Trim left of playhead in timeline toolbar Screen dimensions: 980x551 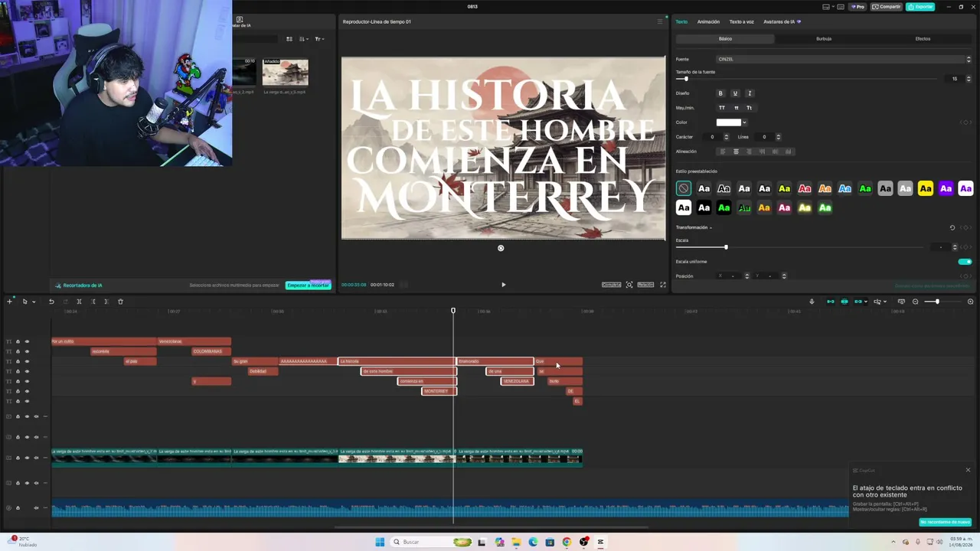93,302
